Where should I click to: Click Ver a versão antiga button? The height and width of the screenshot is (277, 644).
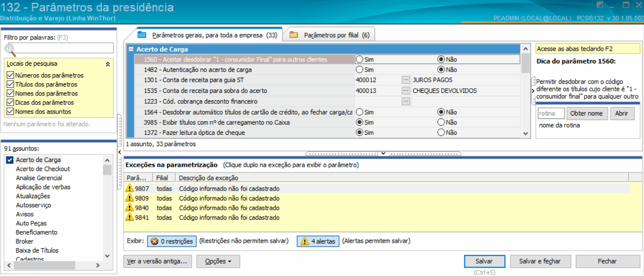tap(158, 261)
